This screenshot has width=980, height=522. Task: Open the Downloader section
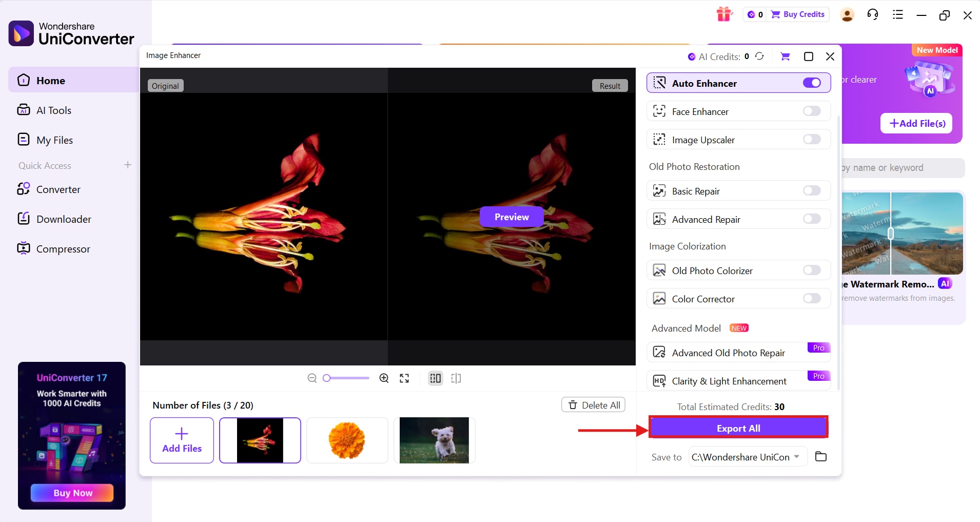[x=64, y=219]
